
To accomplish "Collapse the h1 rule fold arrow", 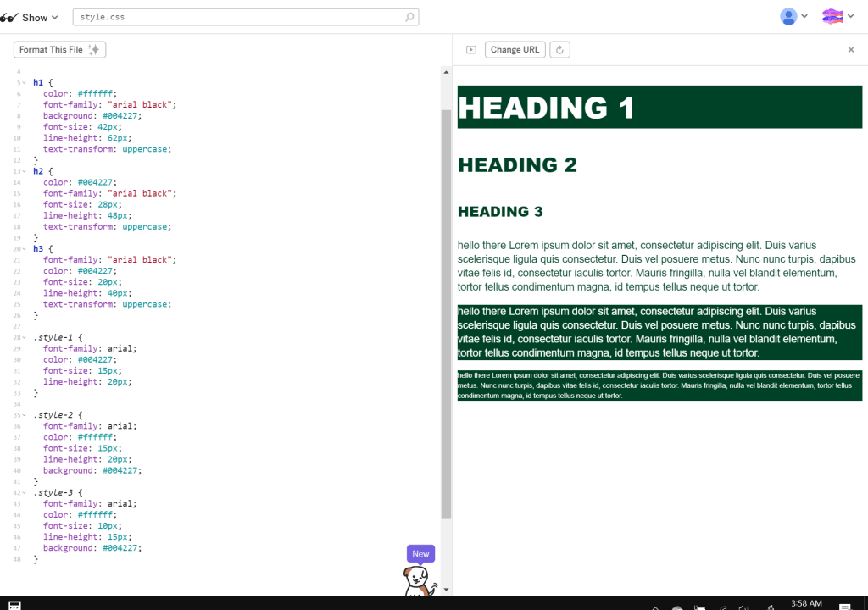I will pos(25,83).
